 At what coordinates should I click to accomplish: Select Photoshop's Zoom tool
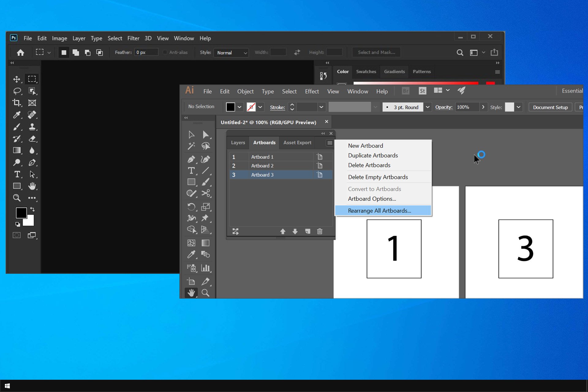pos(17,198)
